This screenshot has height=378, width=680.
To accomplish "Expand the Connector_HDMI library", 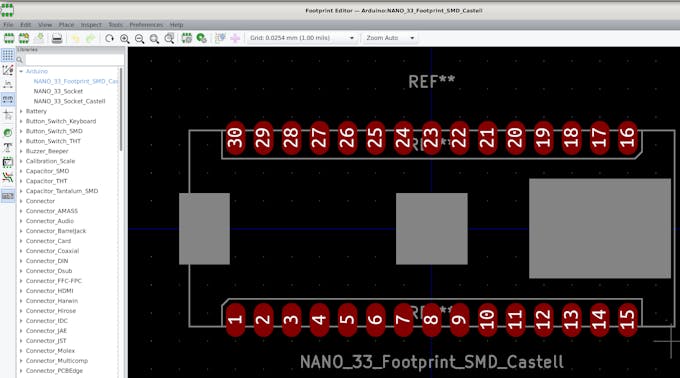I will [21, 291].
